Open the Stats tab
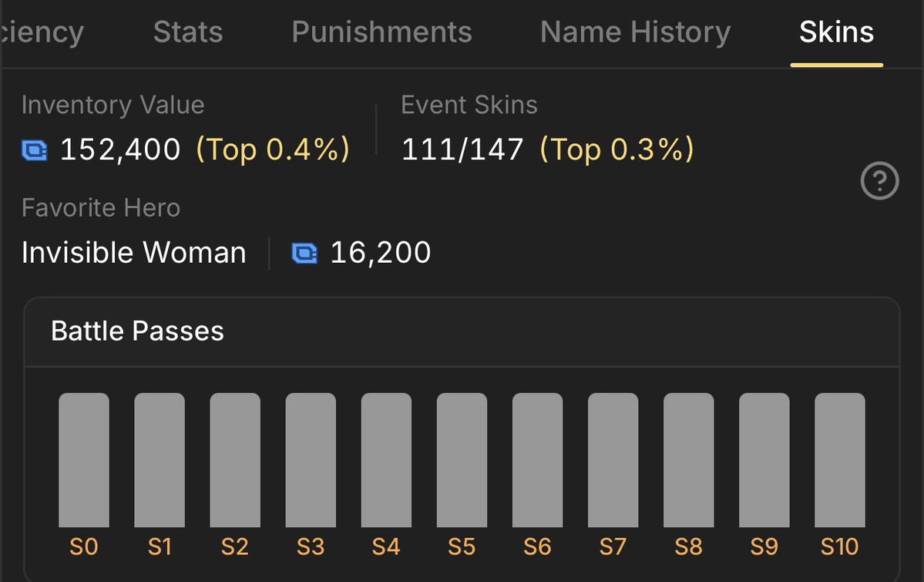Image resolution: width=924 pixels, height=582 pixels. 188,32
